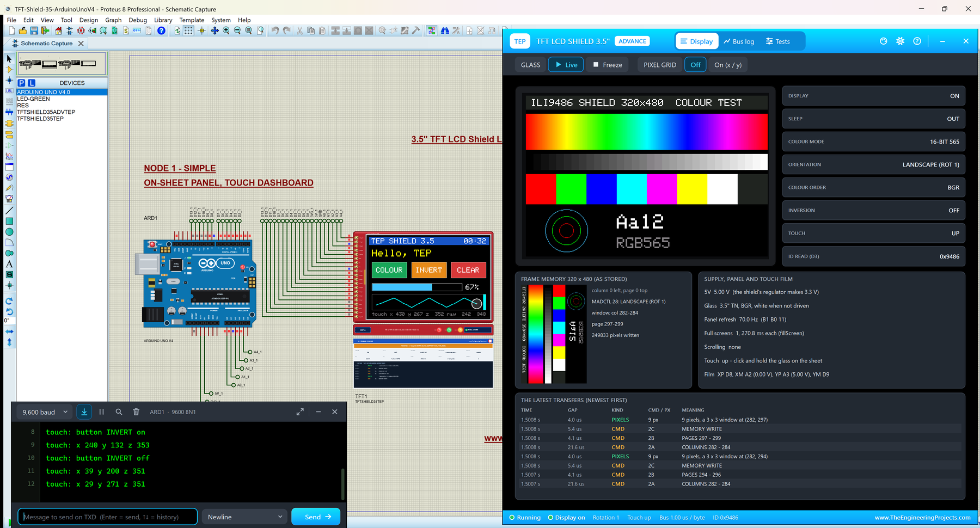Toggle the terminal auto-scroll download button
The width and height of the screenshot is (980, 528).
(84, 412)
